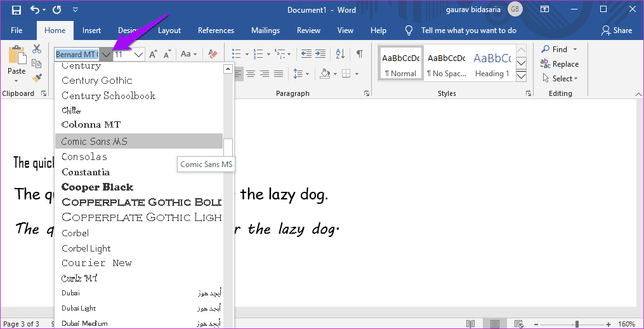Open Ribbon Display Options
The image size is (644, 329).
pos(544,9)
